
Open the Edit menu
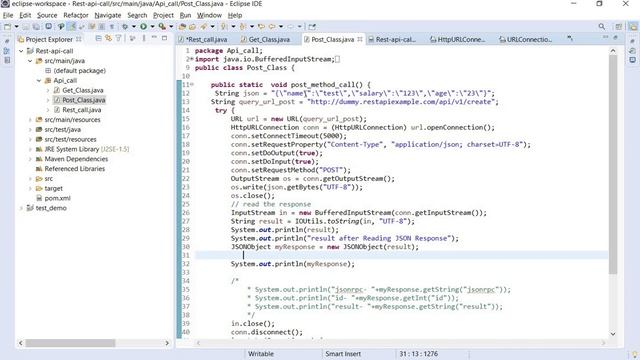[25, 15]
